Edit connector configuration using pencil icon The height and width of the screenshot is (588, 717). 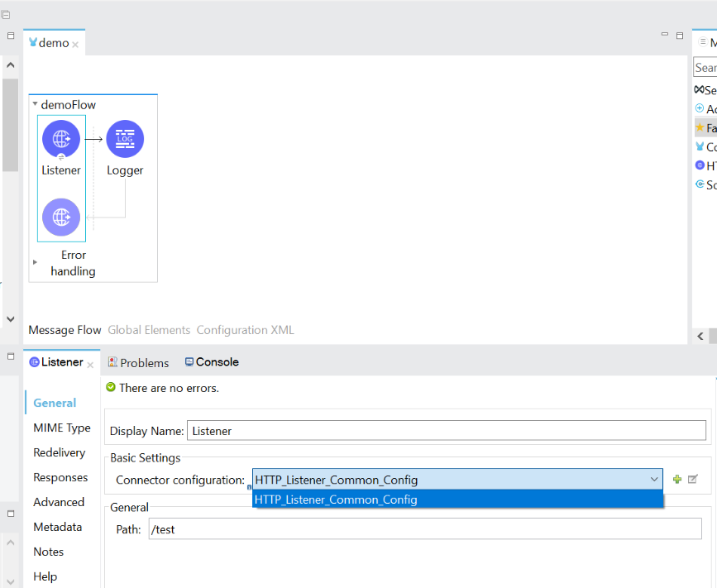(x=693, y=479)
